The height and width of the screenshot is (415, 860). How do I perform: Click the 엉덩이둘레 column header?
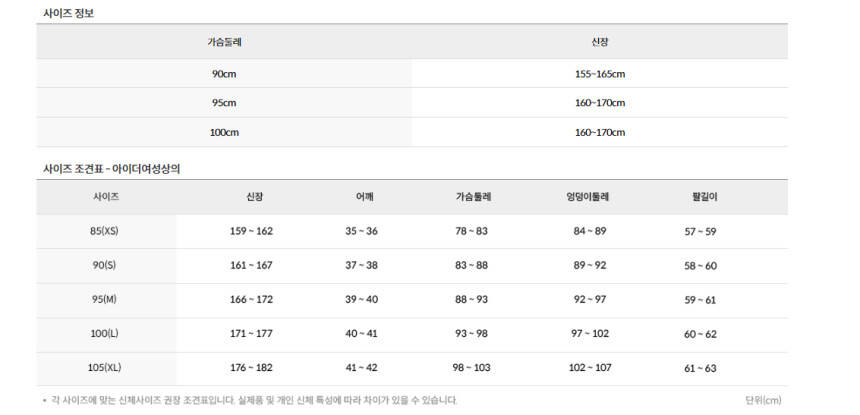(588, 197)
